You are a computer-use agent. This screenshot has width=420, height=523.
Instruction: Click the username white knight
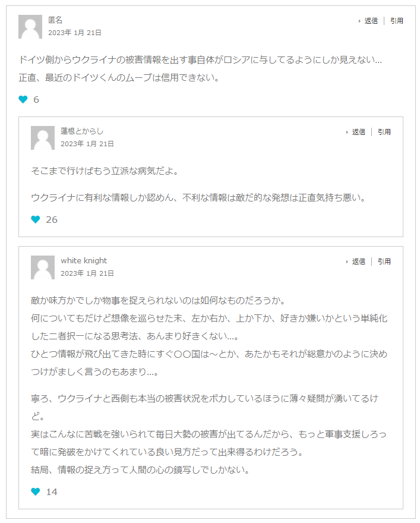84,261
